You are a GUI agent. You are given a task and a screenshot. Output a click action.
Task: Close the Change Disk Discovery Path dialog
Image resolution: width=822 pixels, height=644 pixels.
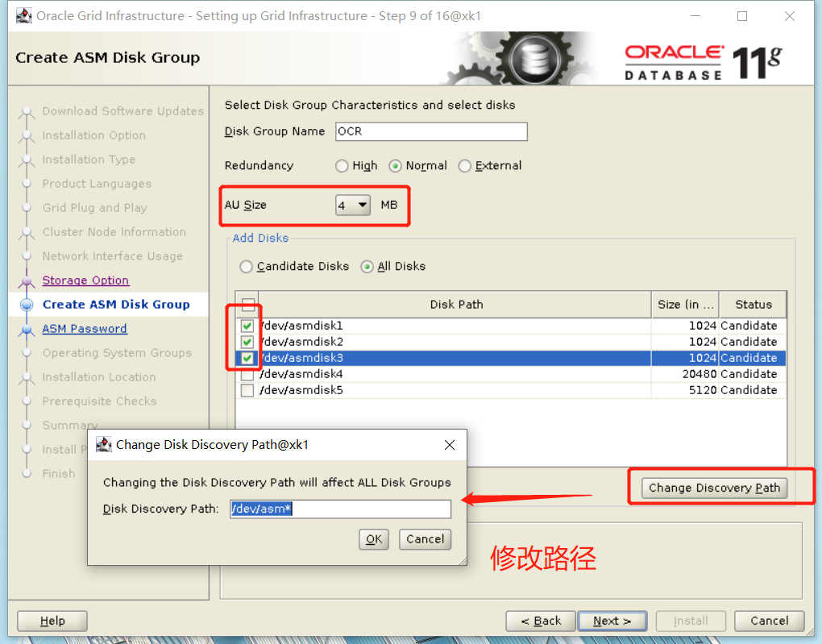coord(449,445)
